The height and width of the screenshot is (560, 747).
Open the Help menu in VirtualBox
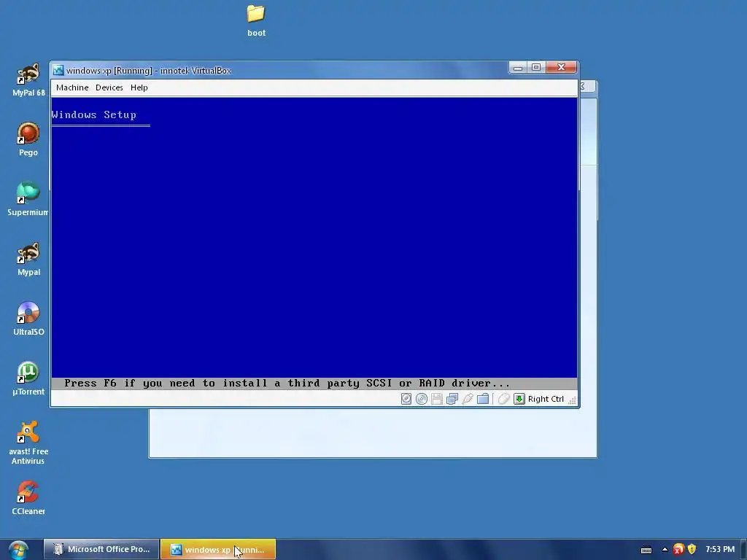(x=139, y=87)
